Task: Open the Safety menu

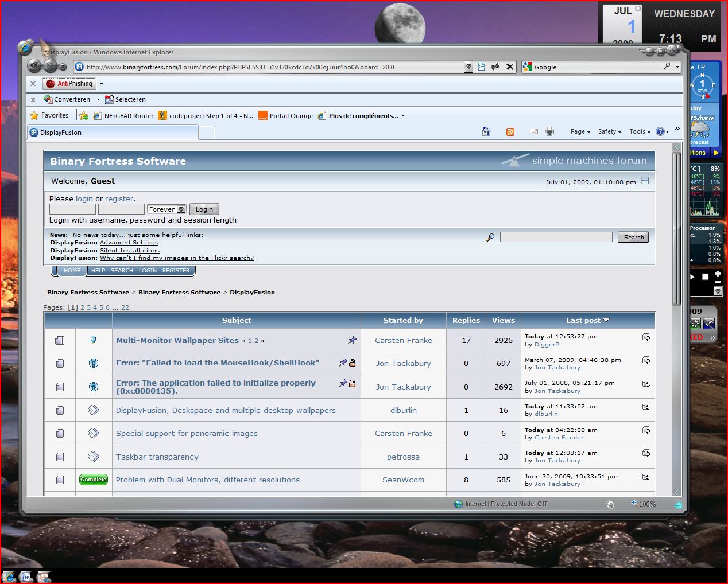Action: tap(609, 132)
